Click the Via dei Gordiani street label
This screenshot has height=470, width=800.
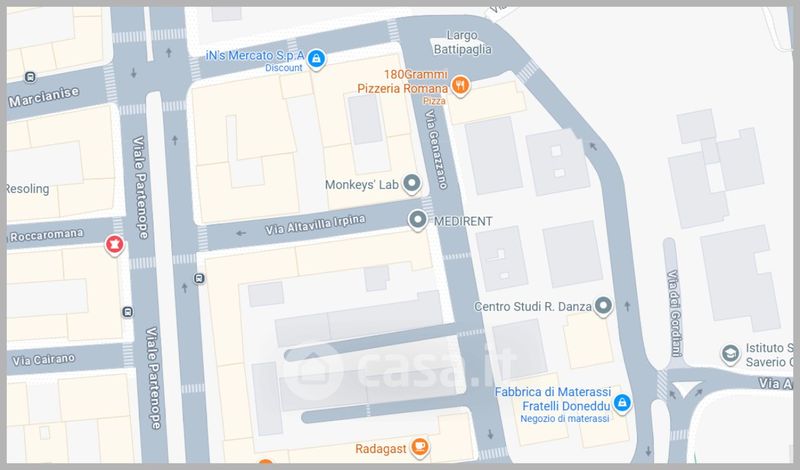(x=674, y=313)
